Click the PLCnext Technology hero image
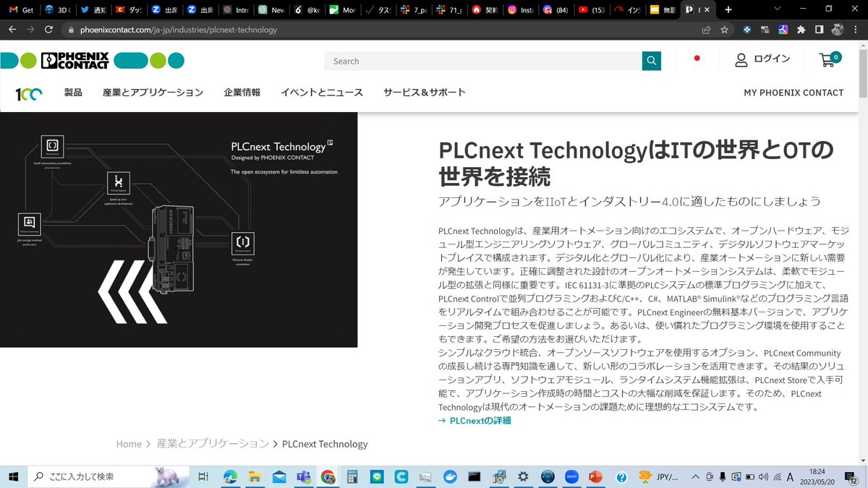Screen dimensions: 868x488 pos(179,230)
